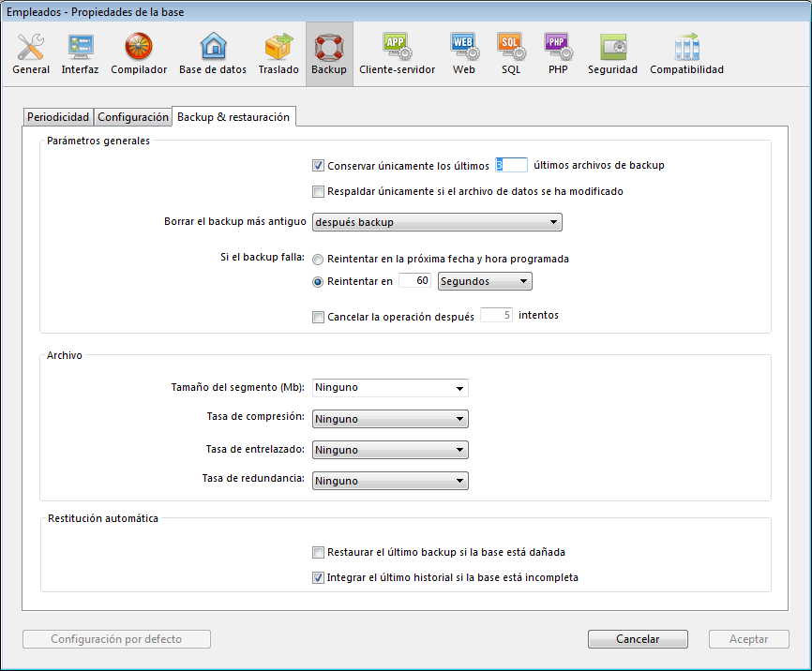The height and width of the screenshot is (671, 812).
Task: Select Reintentar en la próxima fecha radio
Action: pos(318,260)
